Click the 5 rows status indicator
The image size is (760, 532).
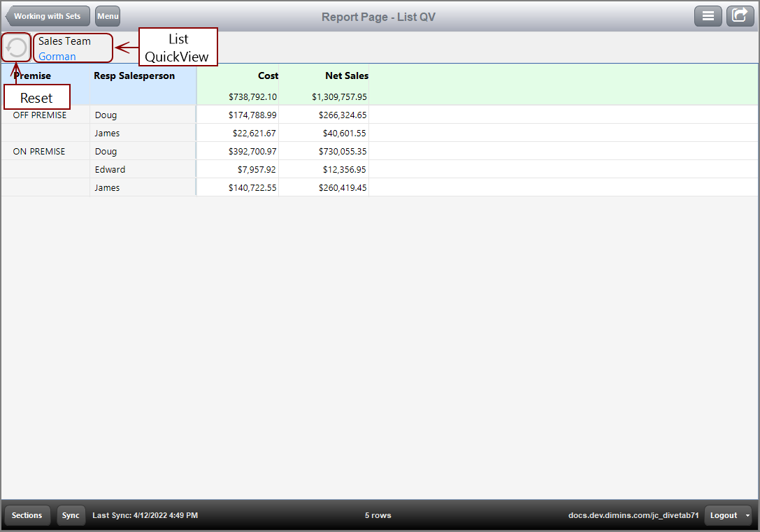click(378, 515)
